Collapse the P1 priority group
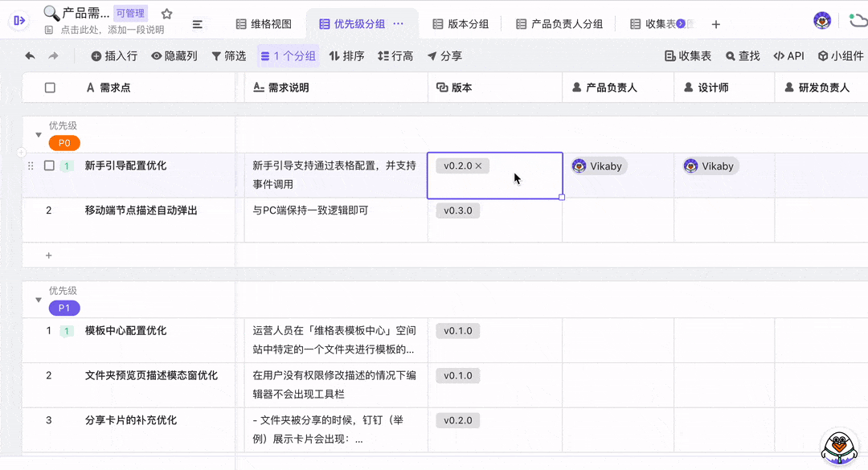 39,300
